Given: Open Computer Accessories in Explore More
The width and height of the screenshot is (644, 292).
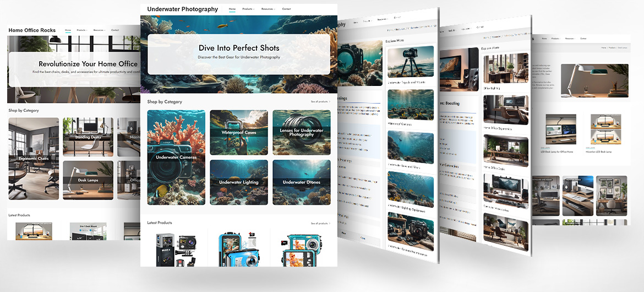Looking at the screenshot, I should (506, 192).
